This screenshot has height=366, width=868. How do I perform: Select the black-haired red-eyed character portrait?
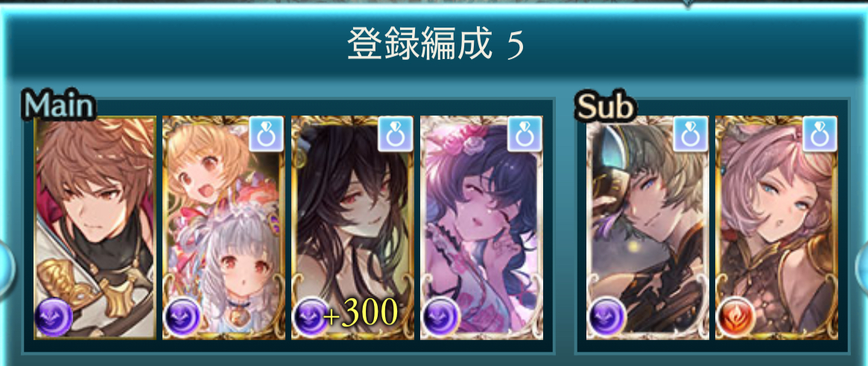[352, 227]
